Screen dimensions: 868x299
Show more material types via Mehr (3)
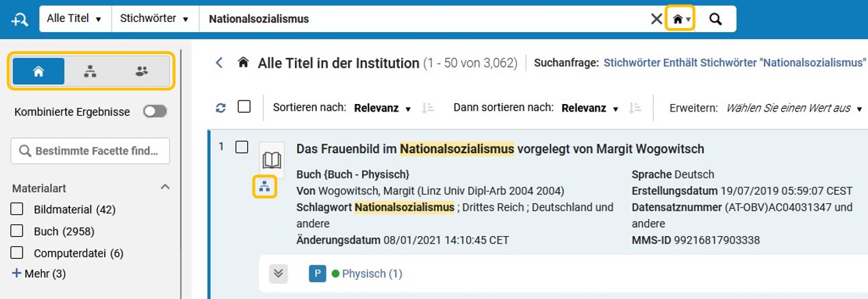(x=39, y=274)
